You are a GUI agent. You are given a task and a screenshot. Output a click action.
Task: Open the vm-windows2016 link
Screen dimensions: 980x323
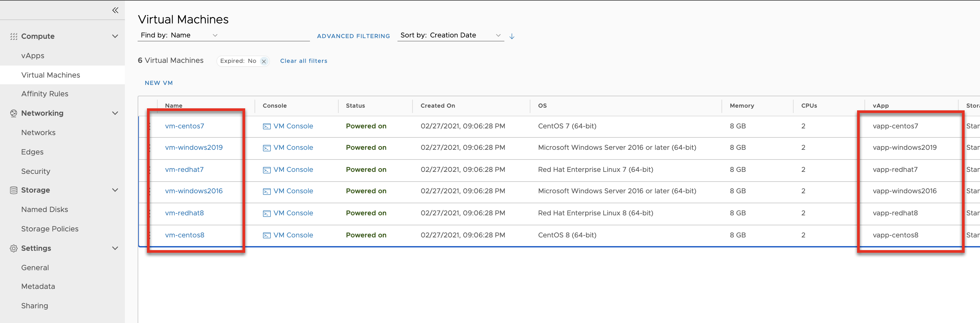point(194,191)
